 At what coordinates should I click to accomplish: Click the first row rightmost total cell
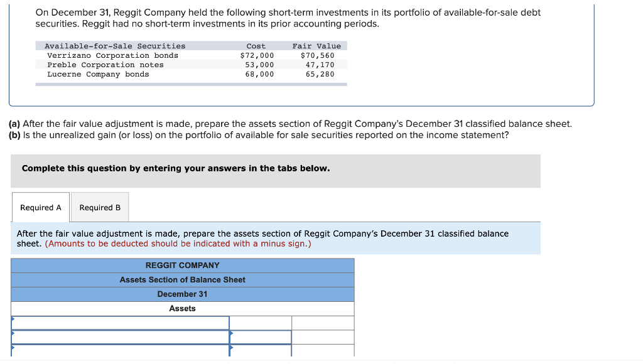tap(322, 323)
